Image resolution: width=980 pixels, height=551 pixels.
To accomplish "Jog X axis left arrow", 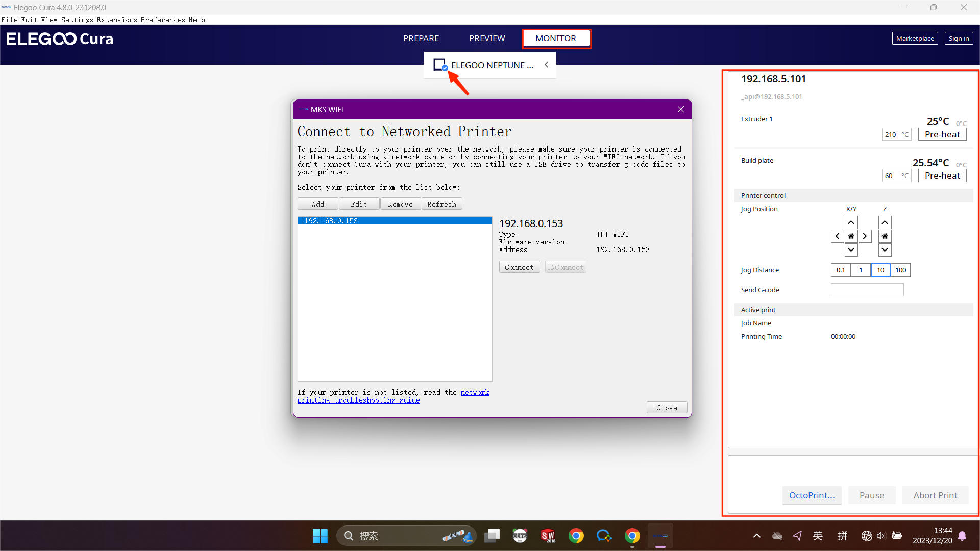I will tap(837, 236).
